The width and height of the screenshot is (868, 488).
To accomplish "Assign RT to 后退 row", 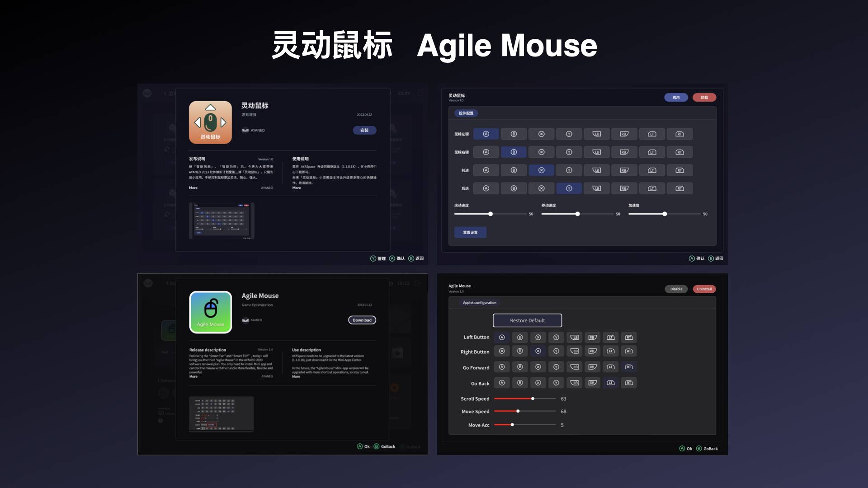I will (679, 188).
